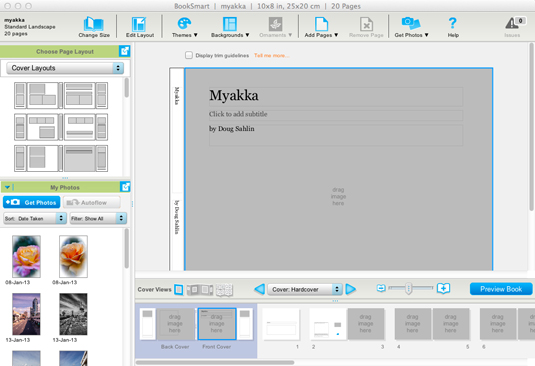535x366 pixels.
Task: Select the page 4 thumbnail
Action: pos(413,324)
